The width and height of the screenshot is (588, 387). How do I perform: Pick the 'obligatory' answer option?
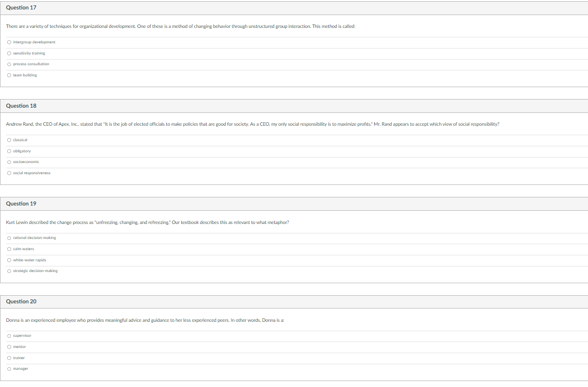tap(9, 151)
